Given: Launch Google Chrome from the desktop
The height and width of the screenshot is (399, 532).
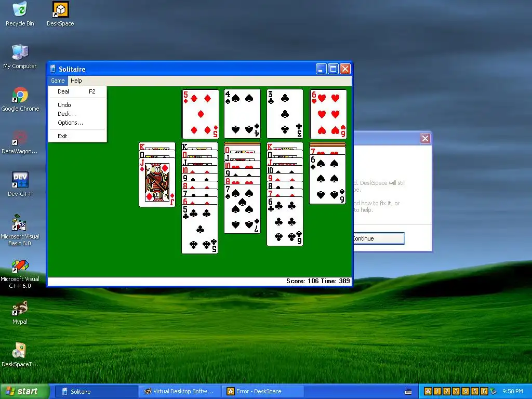Looking at the screenshot, I should pos(20,99).
